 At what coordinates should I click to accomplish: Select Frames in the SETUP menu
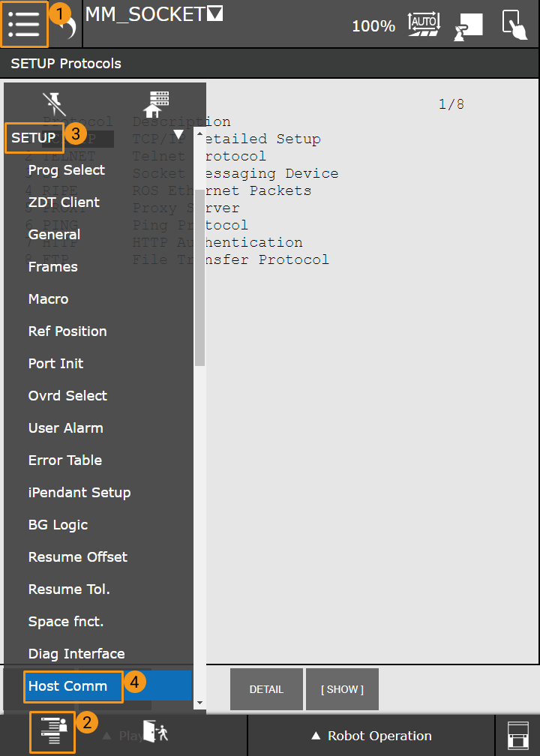coord(52,267)
